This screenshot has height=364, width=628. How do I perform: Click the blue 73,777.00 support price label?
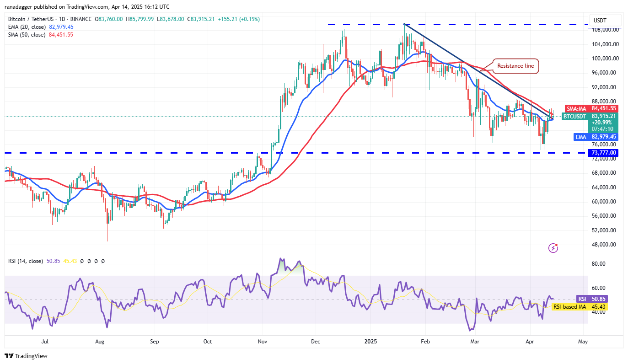[603, 153]
